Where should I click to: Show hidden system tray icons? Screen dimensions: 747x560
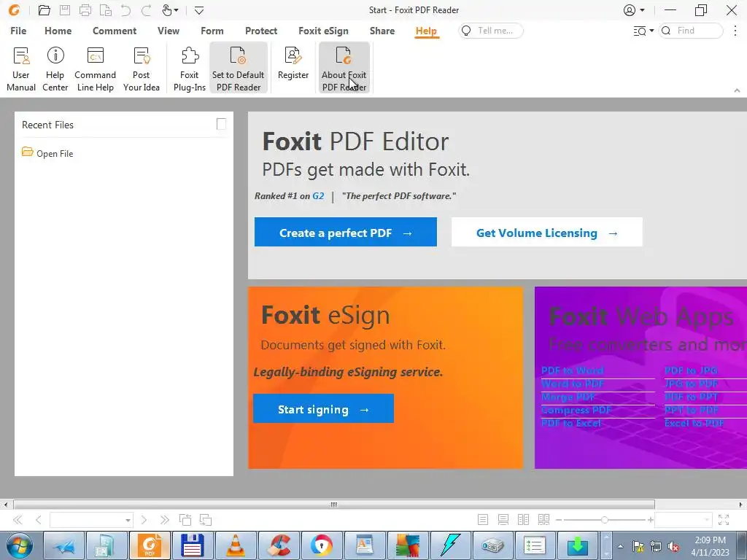click(620, 546)
